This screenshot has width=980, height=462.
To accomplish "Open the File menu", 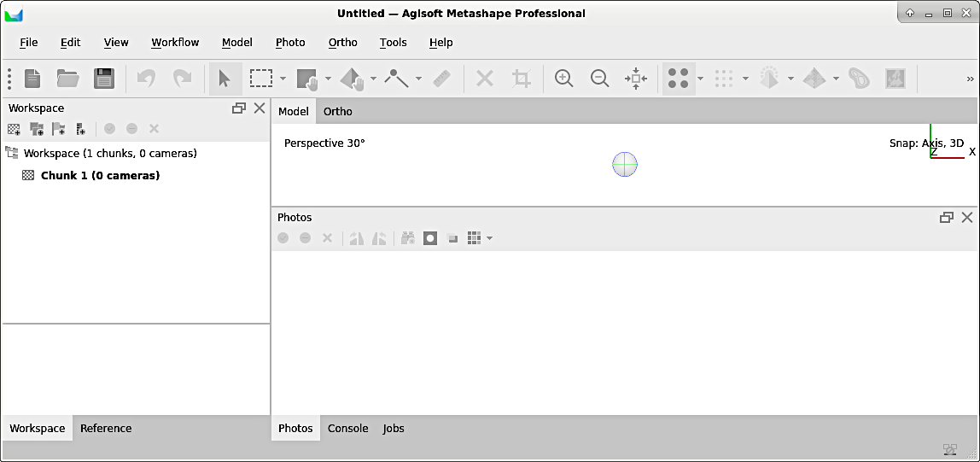I will coord(29,43).
